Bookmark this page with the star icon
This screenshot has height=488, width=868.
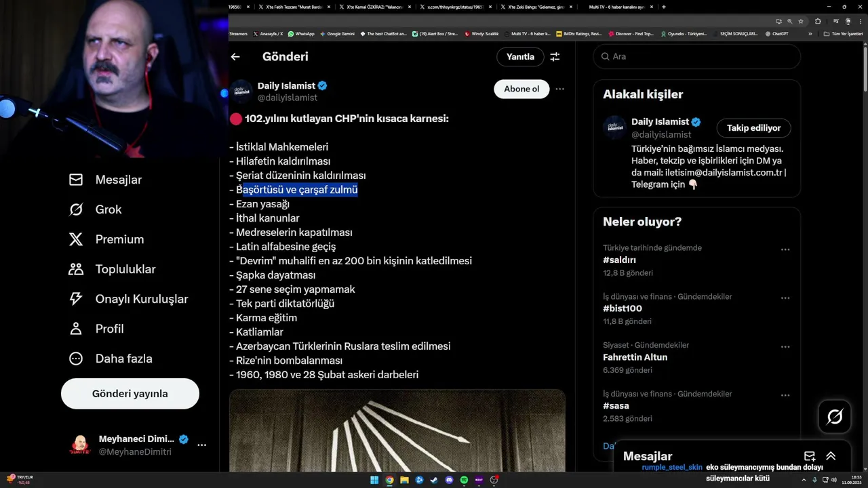tap(801, 21)
